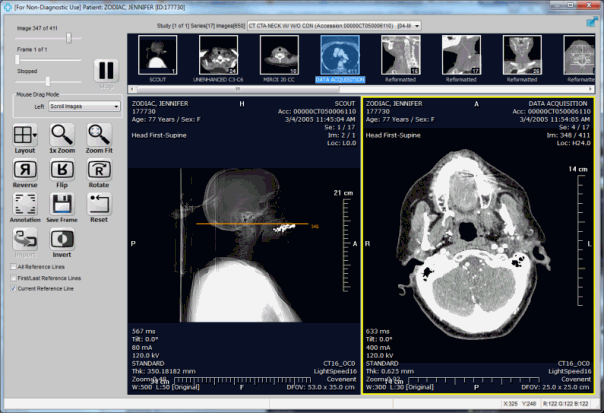Click thumbnail strip scroll right arrow

click(591, 89)
